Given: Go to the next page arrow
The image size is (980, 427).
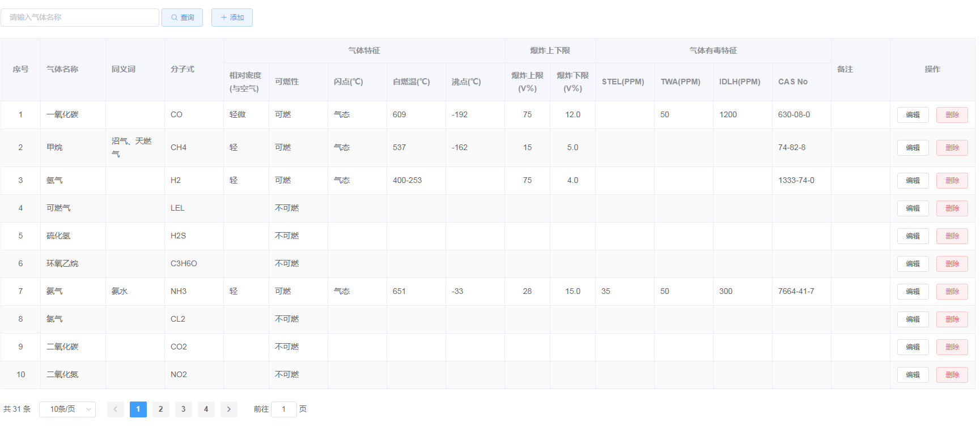Looking at the screenshot, I should coord(228,409).
